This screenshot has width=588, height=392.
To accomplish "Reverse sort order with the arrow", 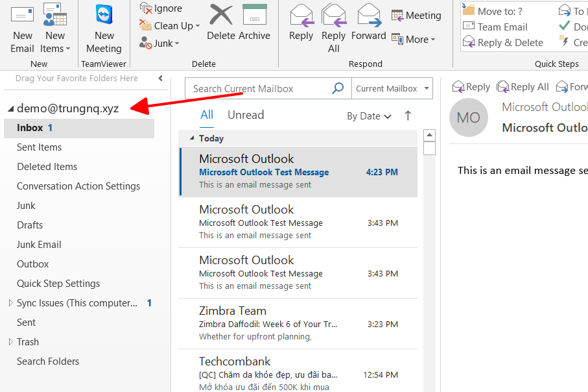I will point(408,116).
